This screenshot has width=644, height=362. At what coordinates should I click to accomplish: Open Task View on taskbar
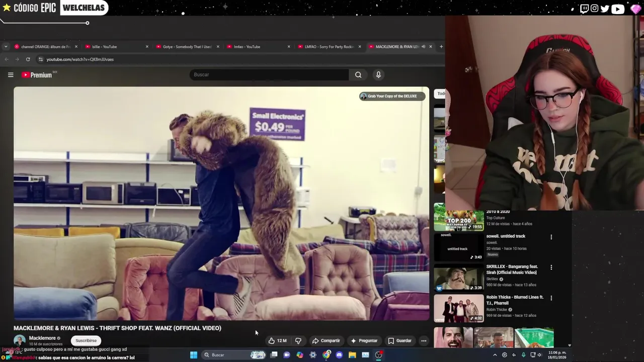pyautogui.click(x=274, y=355)
